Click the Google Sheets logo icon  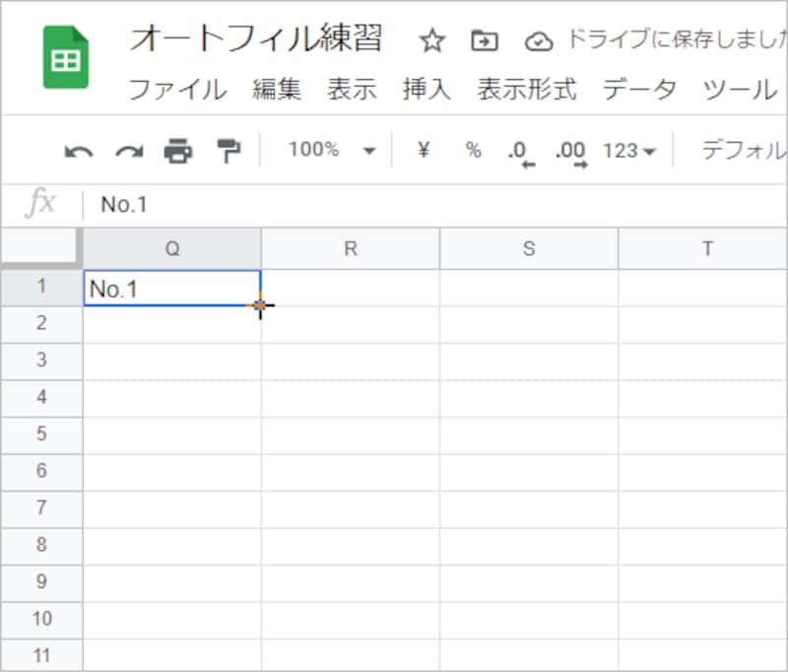click(x=64, y=44)
